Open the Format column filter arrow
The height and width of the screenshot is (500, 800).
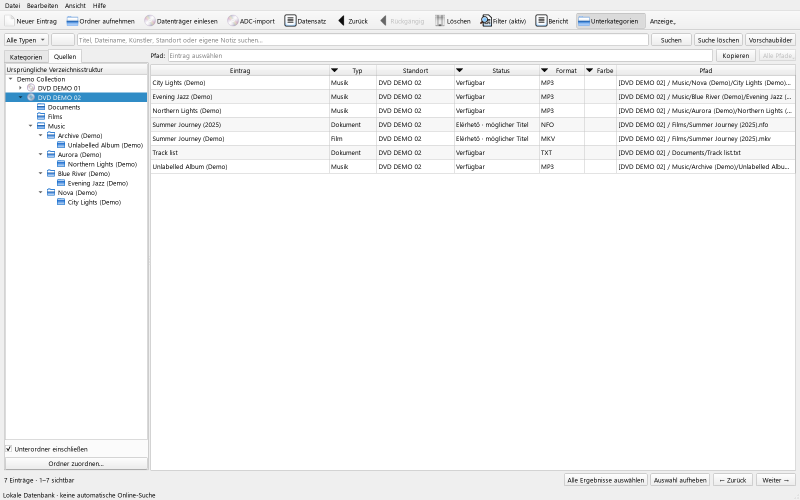544,70
